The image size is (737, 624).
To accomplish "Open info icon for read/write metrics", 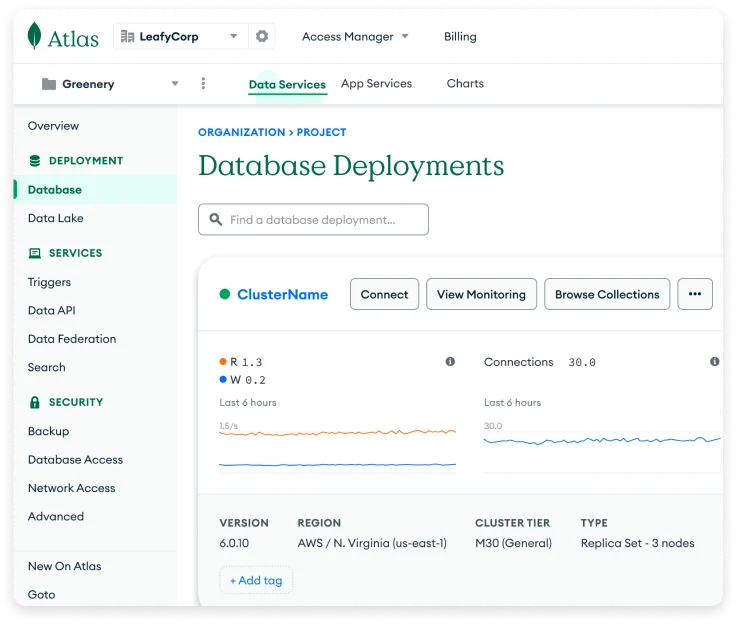I will tap(450, 361).
